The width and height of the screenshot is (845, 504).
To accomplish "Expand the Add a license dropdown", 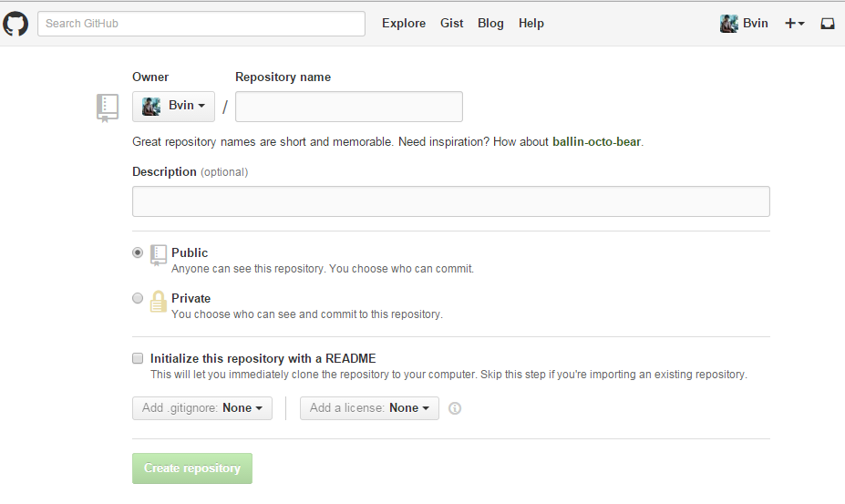I will 369,408.
